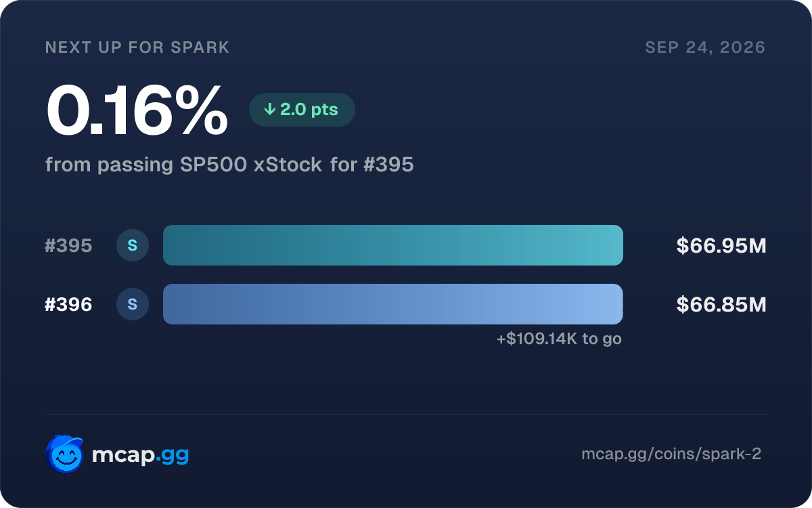The height and width of the screenshot is (508, 812).
Task: Click the SEP 24, 2026 date
Action: pos(705,47)
